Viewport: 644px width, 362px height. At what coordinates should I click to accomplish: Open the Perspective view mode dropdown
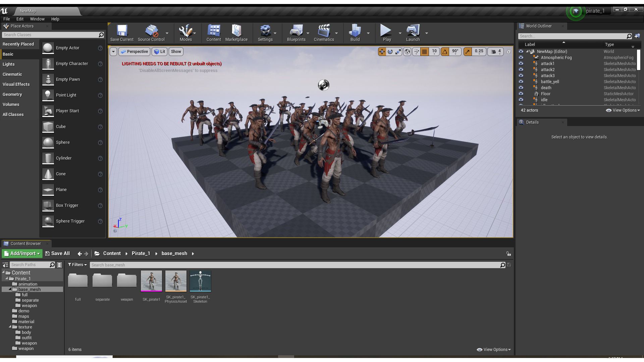coord(134,52)
